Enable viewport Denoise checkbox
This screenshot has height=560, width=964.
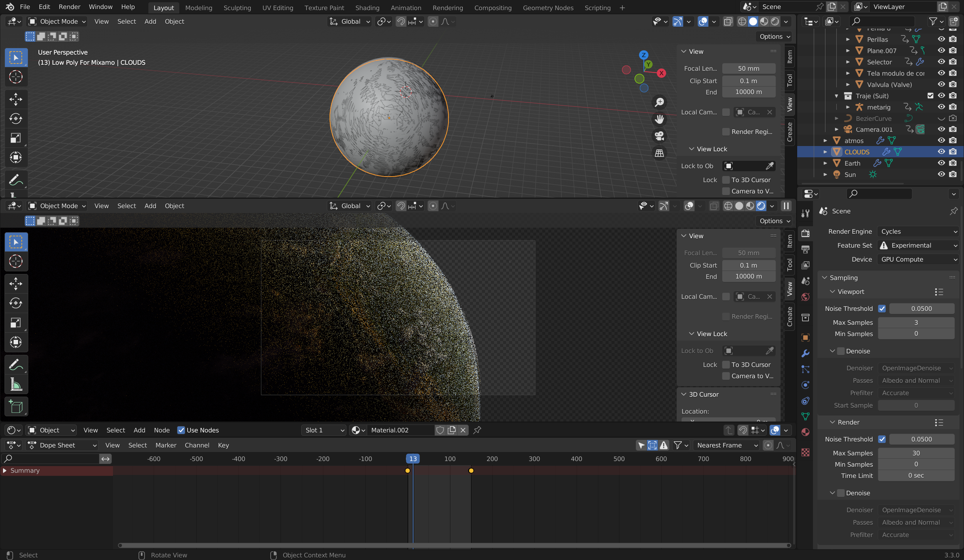tap(841, 351)
